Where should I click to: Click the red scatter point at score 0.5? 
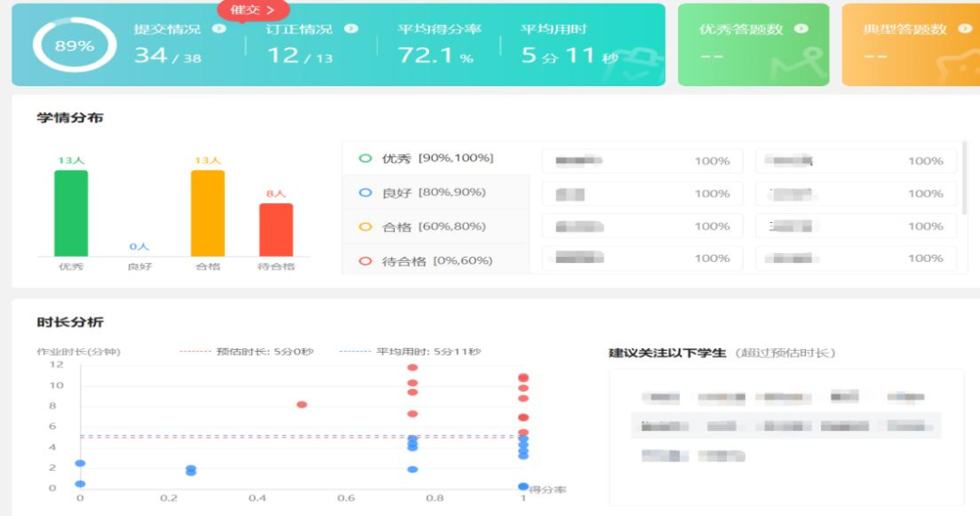point(302,404)
